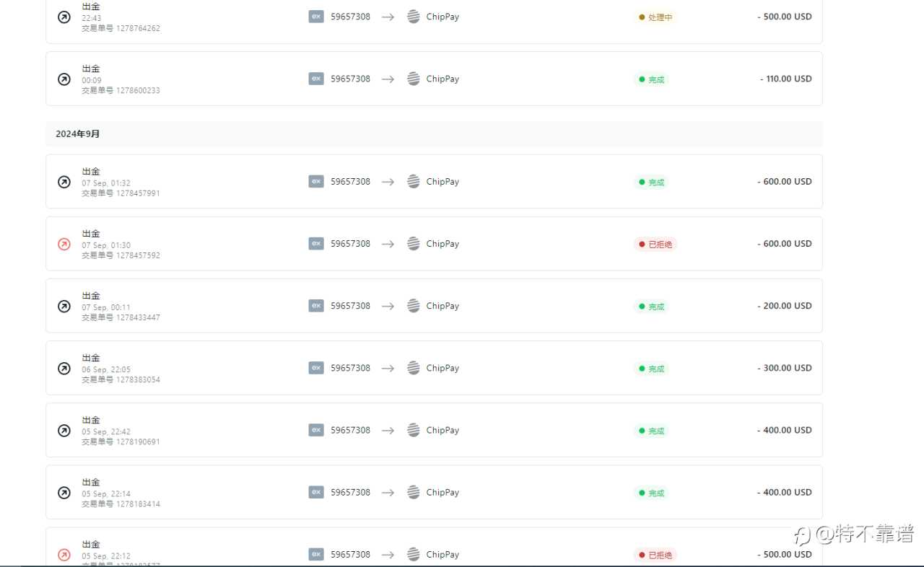Click the ex account badge in the 05 Sep 22:14 row
This screenshot has width=924, height=567.
point(316,492)
